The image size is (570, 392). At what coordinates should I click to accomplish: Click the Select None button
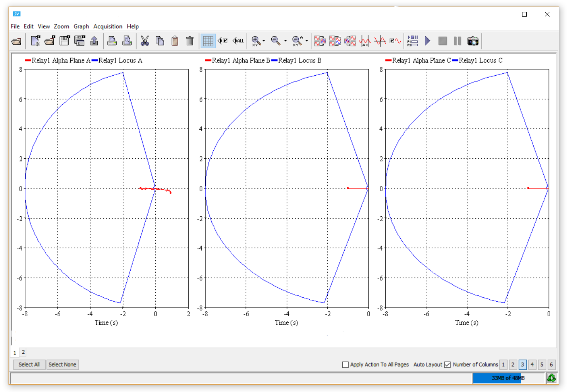click(62, 365)
